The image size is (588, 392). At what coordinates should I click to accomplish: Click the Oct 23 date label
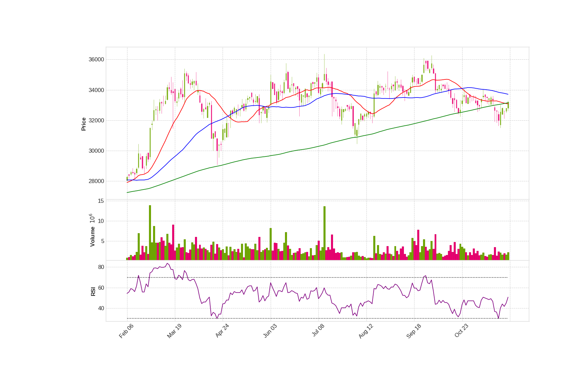(462, 331)
